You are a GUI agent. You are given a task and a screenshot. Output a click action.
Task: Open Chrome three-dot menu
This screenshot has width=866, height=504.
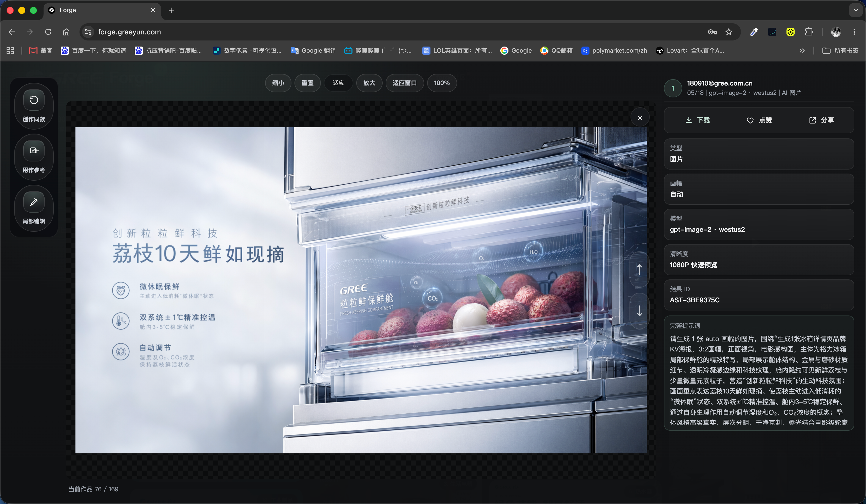854,32
